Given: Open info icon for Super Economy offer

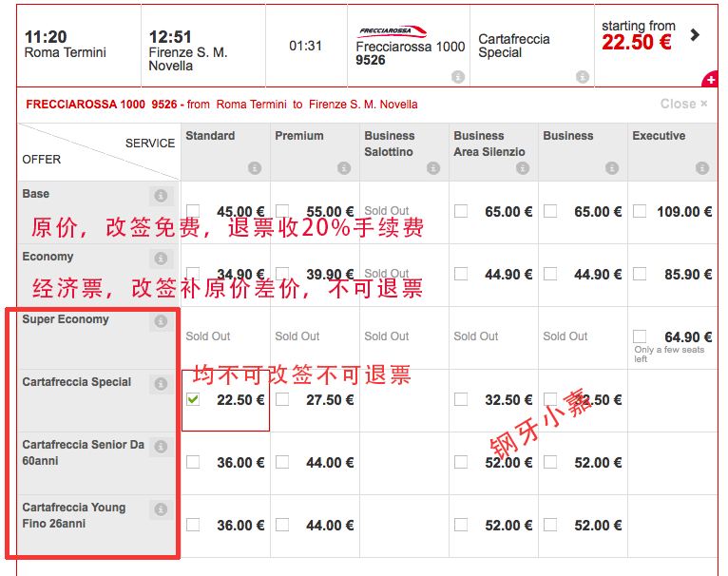Looking at the screenshot, I should coord(161,321).
